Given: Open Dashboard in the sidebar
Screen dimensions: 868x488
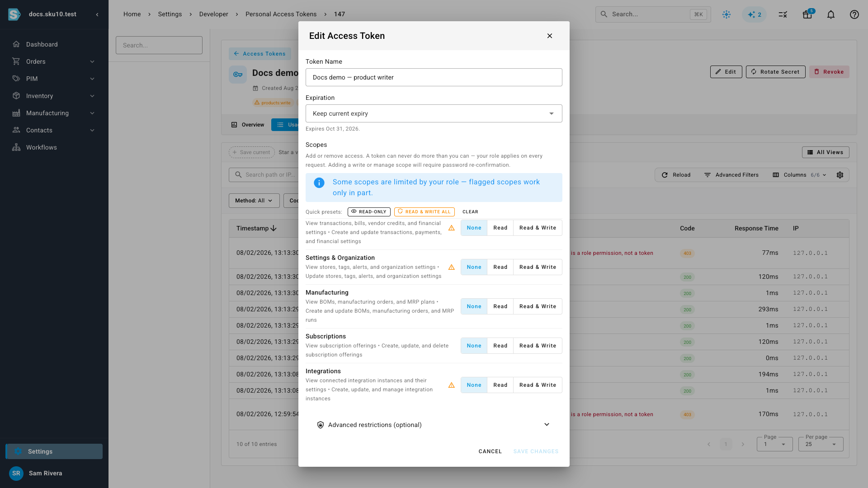Looking at the screenshot, I should point(54,44).
